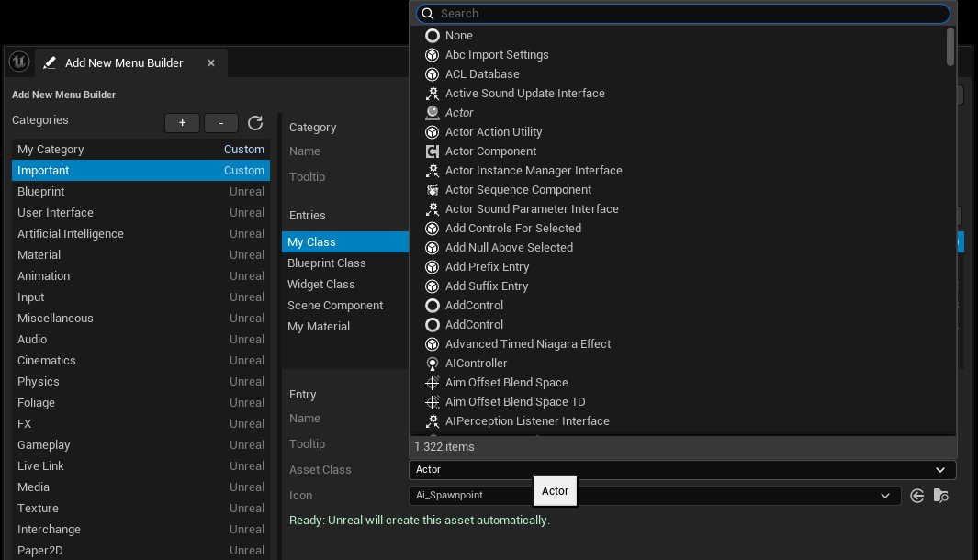Select Widget Class entry
978x560 pixels.
click(345, 285)
